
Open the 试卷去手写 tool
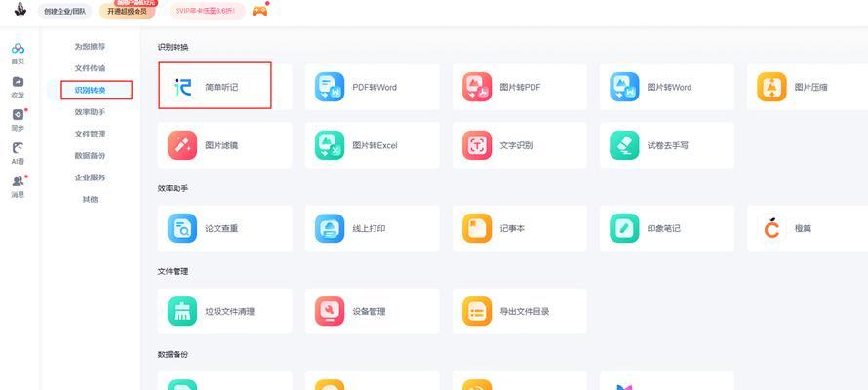coord(666,145)
